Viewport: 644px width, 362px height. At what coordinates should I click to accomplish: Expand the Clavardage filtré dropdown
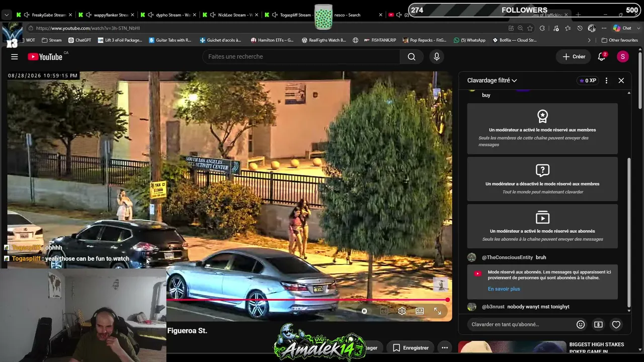pyautogui.click(x=492, y=80)
